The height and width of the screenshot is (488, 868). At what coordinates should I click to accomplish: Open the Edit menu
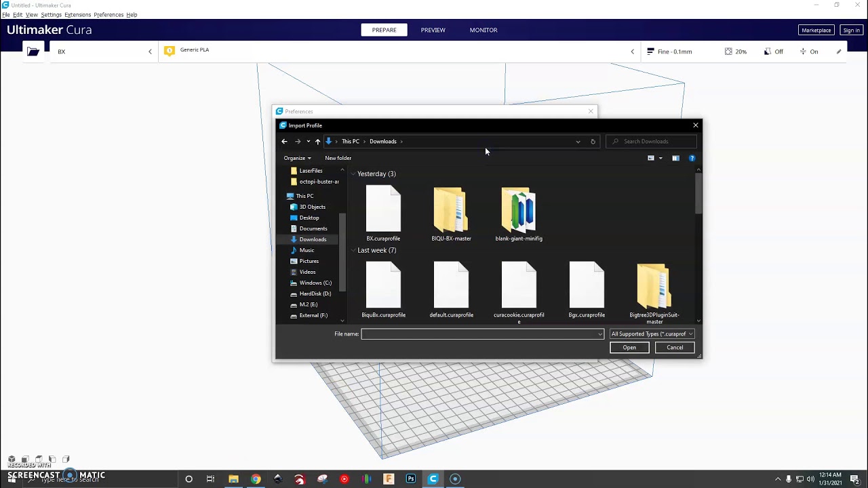click(x=18, y=15)
